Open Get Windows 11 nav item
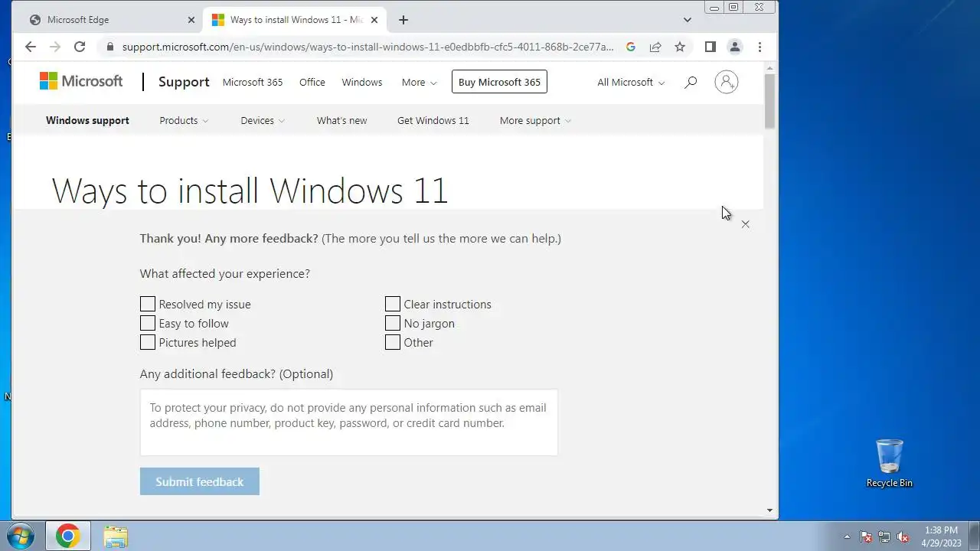This screenshot has width=980, height=551. (x=433, y=120)
